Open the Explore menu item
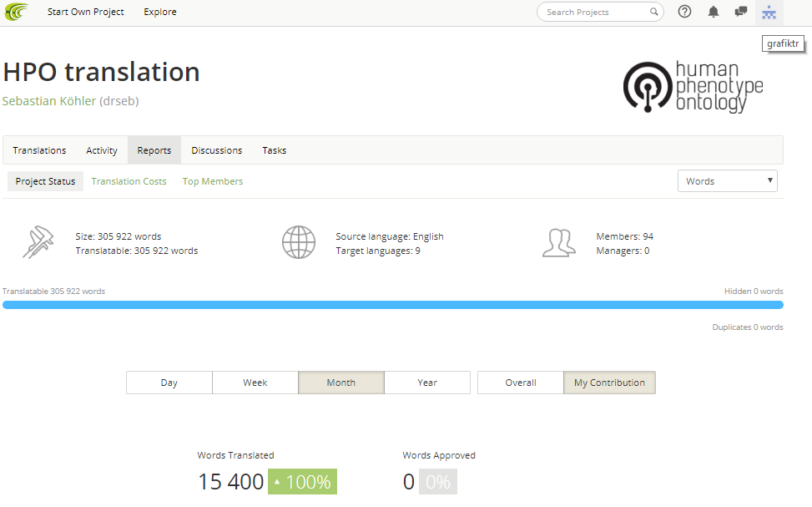 tap(160, 12)
